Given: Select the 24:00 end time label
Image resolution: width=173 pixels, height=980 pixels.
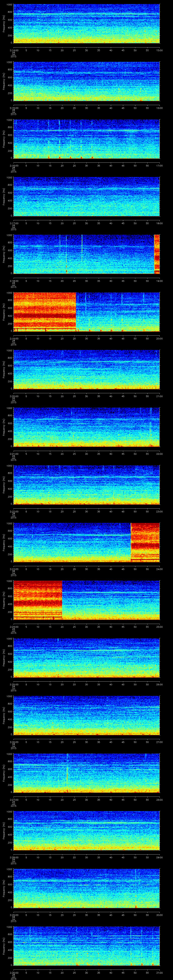Looking at the screenshot, I should [x=159, y=569].
